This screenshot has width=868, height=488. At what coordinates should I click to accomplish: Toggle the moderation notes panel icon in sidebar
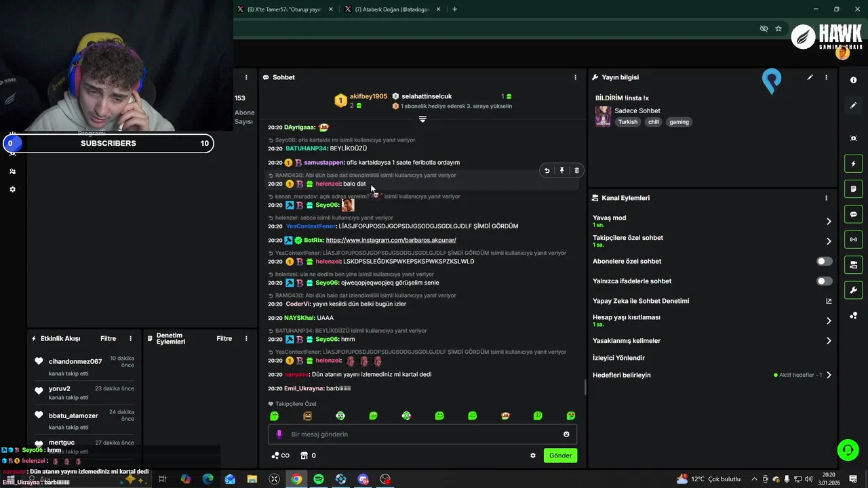tap(853, 188)
